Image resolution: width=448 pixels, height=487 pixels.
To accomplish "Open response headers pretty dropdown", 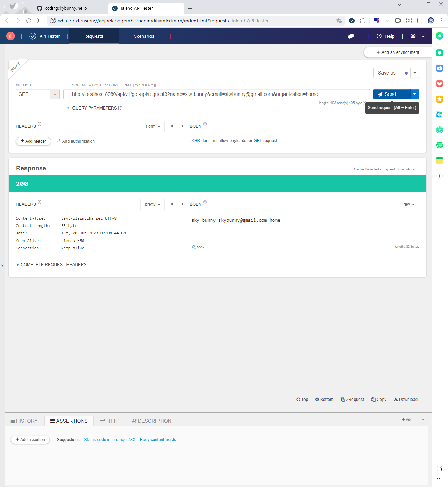I will [x=153, y=204].
